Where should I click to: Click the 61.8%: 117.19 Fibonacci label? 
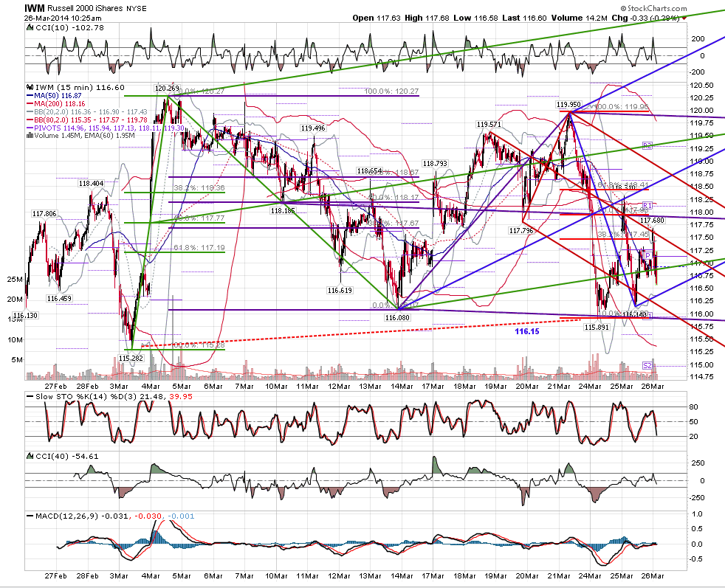click(199, 248)
